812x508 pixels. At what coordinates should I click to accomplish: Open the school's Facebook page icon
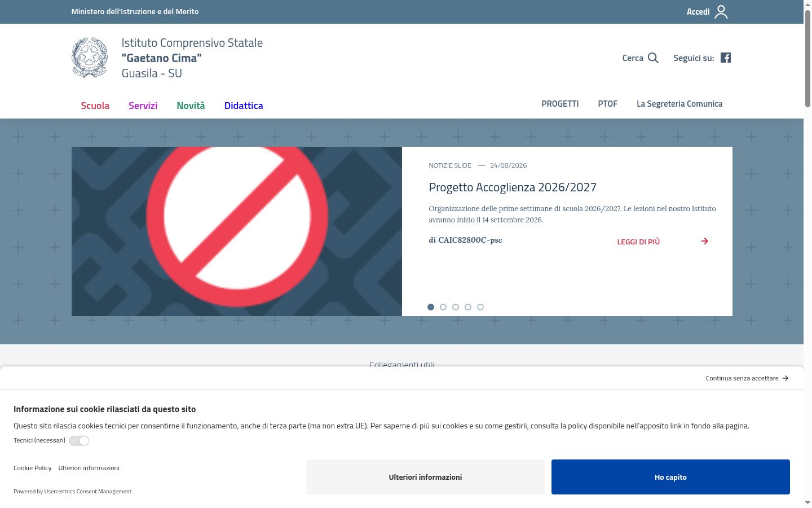(x=726, y=58)
